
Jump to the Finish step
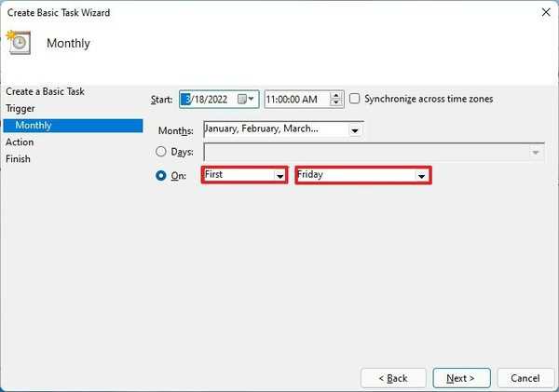click(18, 158)
